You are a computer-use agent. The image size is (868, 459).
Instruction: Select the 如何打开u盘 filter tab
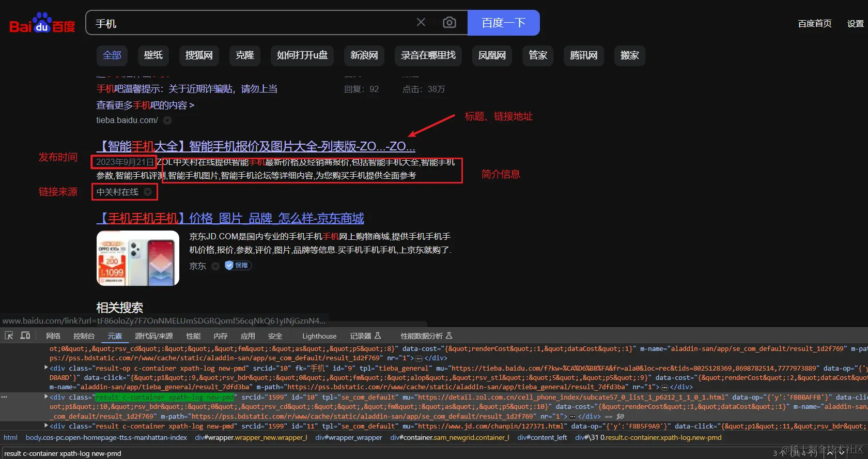pos(302,55)
